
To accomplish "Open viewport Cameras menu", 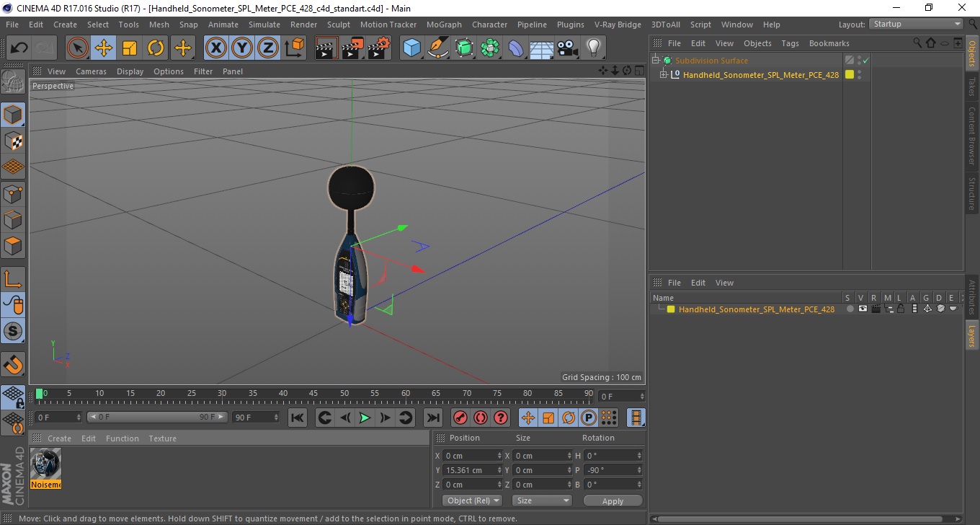I will pyautogui.click(x=91, y=71).
